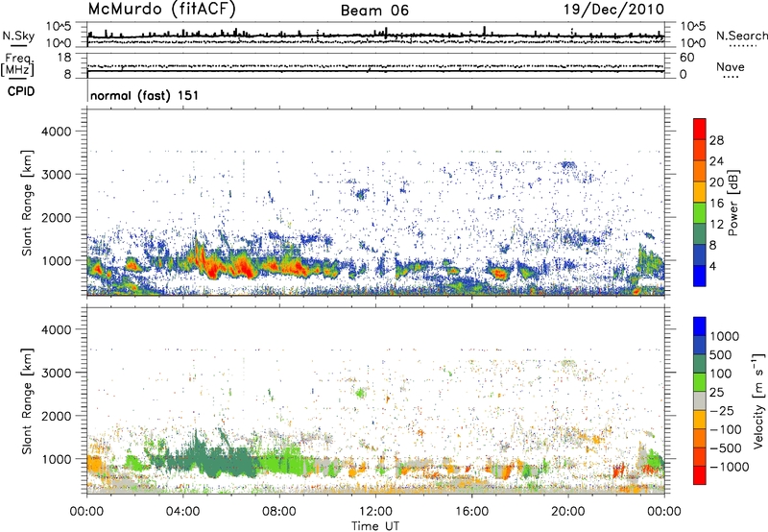Select the "Freq. [MHz]" axis label

click(x=18, y=64)
